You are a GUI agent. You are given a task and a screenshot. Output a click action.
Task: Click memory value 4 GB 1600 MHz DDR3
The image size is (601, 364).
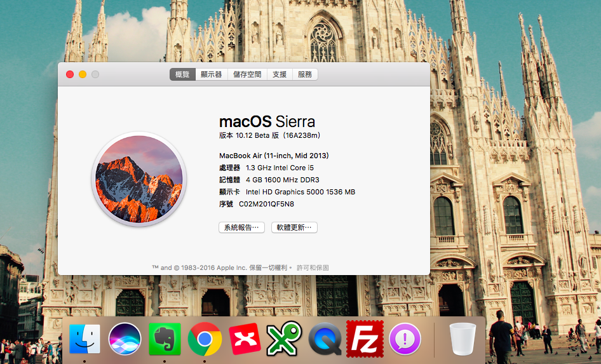(x=283, y=180)
